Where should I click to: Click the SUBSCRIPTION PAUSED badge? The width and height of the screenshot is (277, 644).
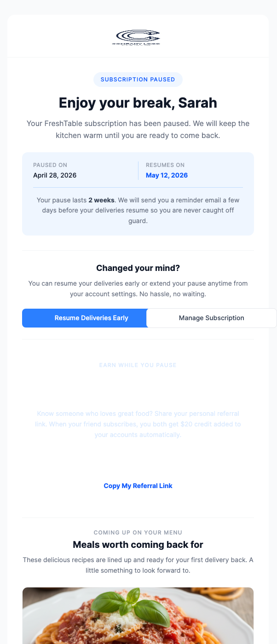pos(138,79)
